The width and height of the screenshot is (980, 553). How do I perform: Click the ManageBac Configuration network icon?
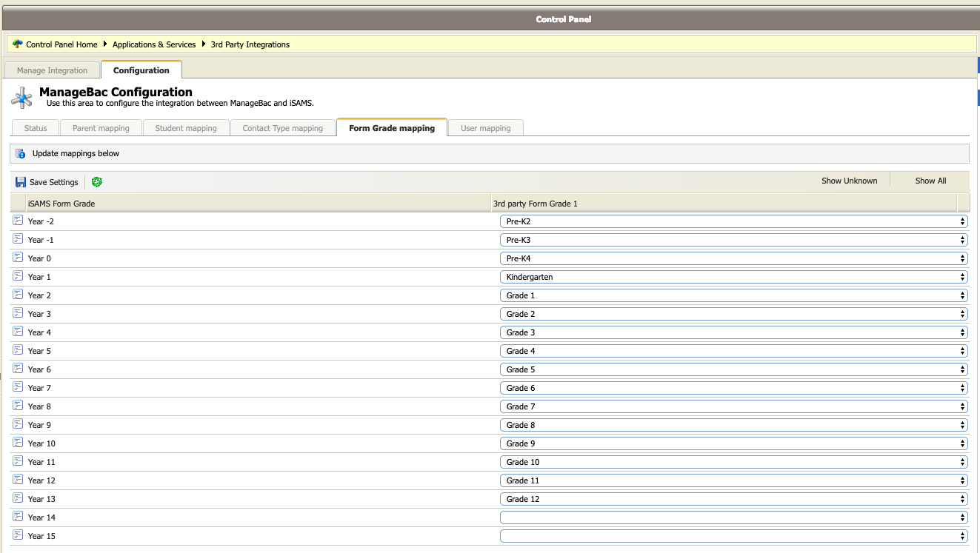pos(22,98)
